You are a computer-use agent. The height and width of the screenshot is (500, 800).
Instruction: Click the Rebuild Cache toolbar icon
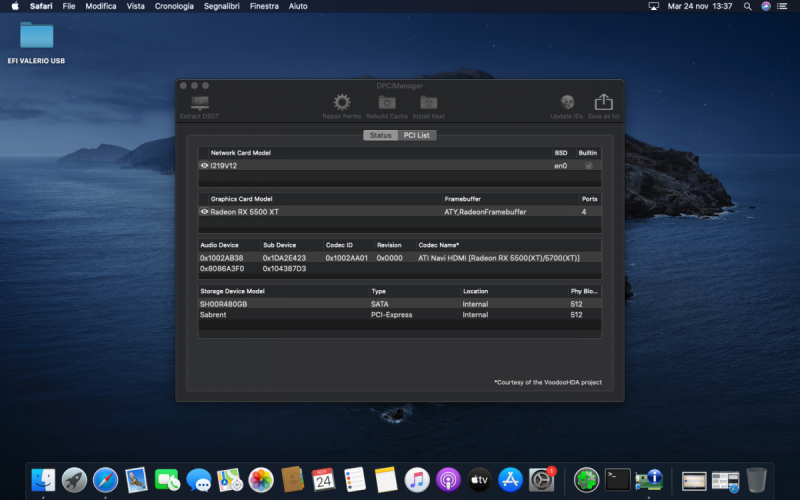386,102
